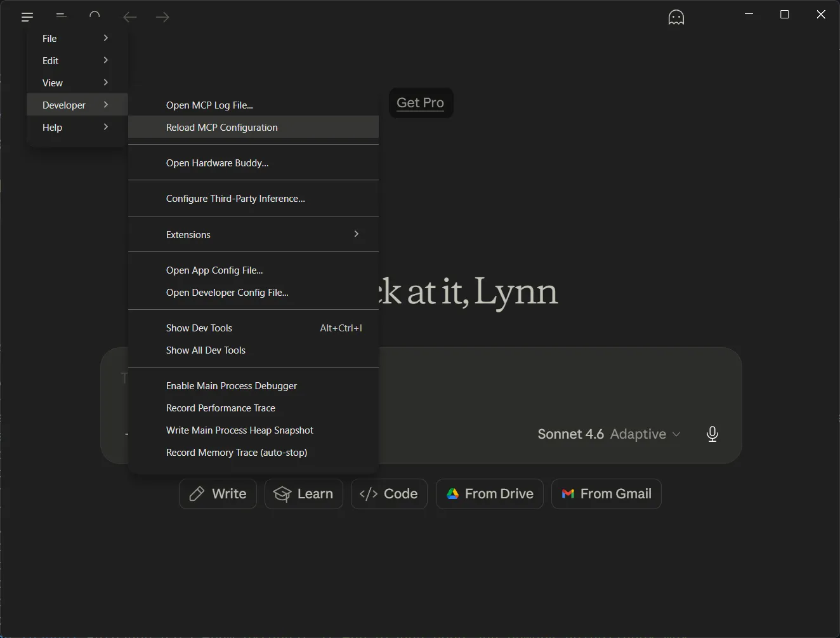The height and width of the screenshot is (638, 840).
Task: Click the ghost incognito chat icon
Action: pyautogui.click(x=676, y=17)
